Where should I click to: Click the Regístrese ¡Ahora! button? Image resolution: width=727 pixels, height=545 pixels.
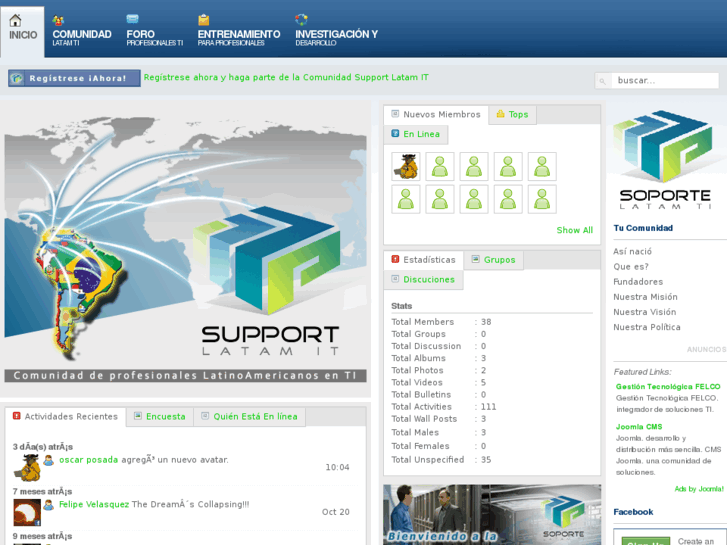click(x=74, y=78)
